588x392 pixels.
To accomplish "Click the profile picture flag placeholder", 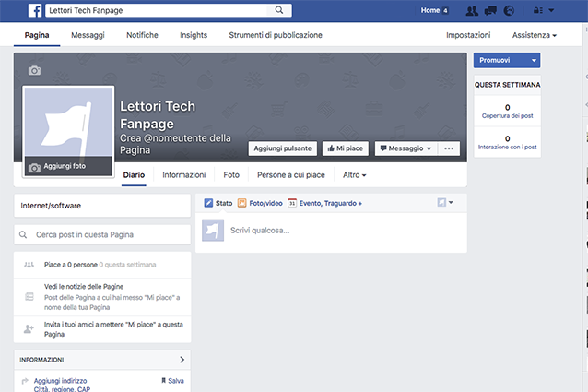I will coord(68,121).
